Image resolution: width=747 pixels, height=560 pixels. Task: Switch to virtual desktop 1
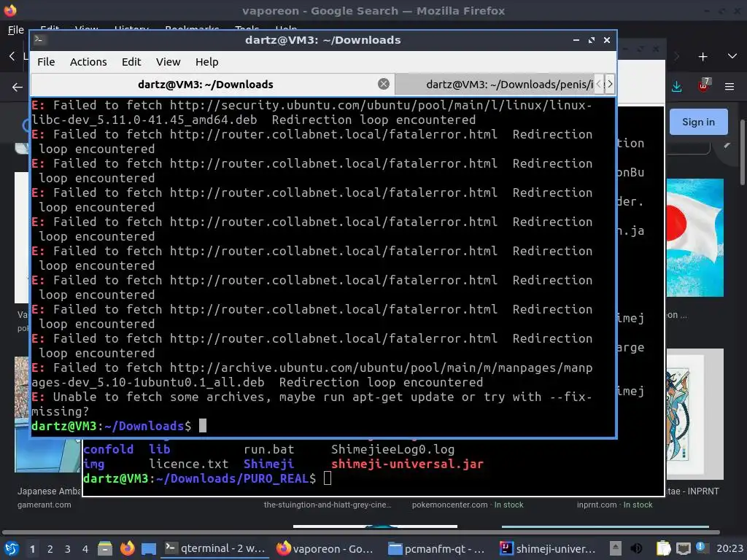coord(32,549)
